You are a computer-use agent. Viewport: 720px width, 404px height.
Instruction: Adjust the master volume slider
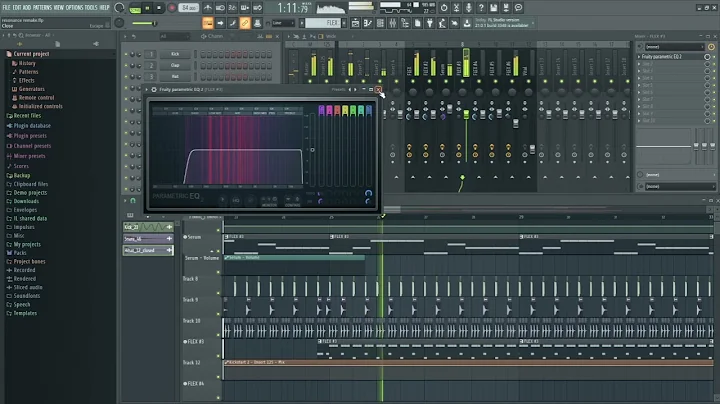[x=145, y=23]
